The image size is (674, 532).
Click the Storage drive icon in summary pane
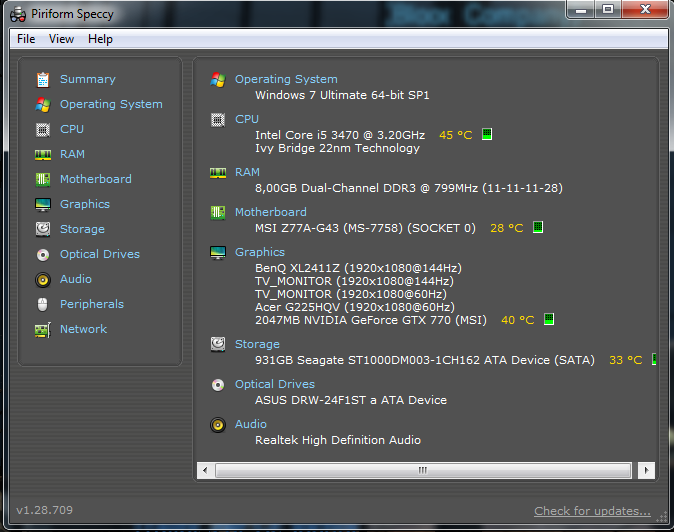click(x=218, y=344)
